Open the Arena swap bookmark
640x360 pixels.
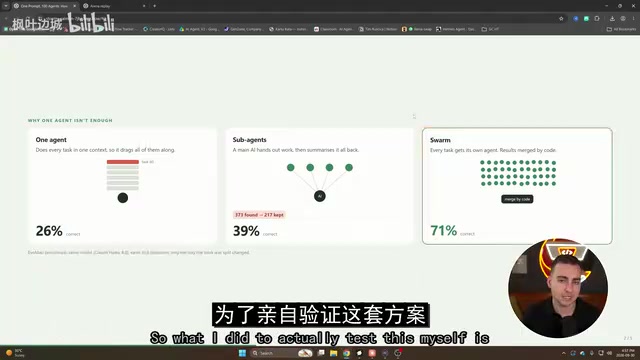click(420, 29)
